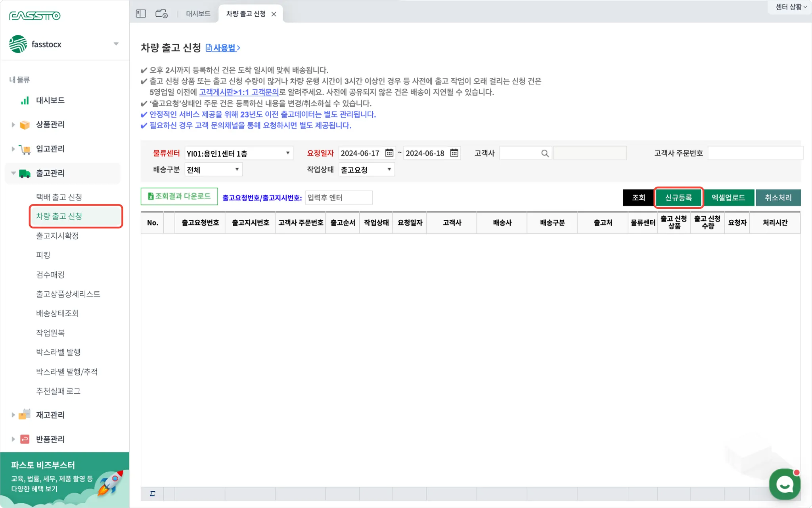Screen dimensions: 812x508
Task: Switch to the 대시보드 tab
Action: (x=198, y=14)
